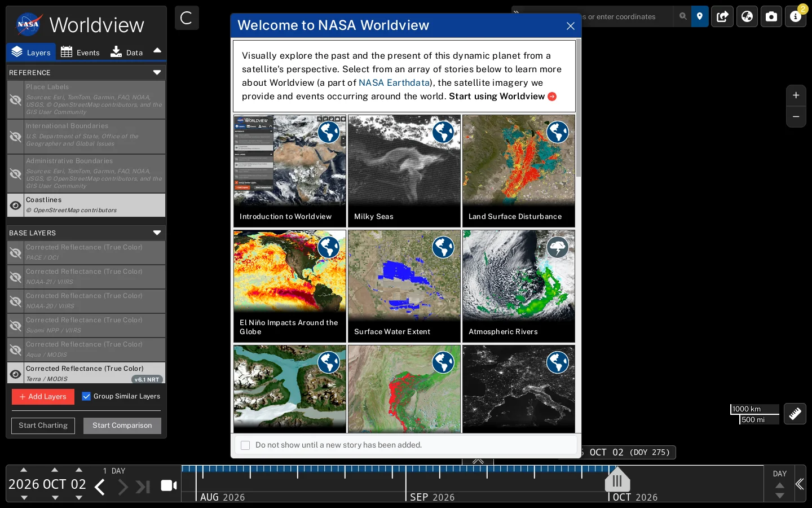Decrease month with arrow below OCT
Screen dimensions: 812x508
click(x=55, y=497)
